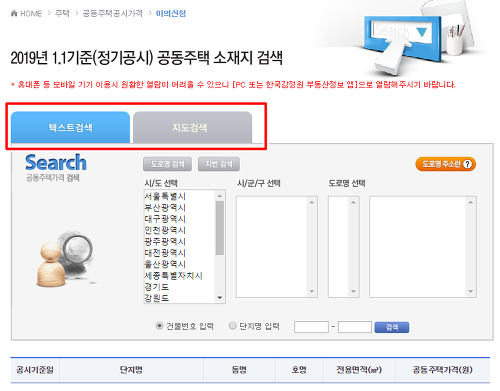Screen dimensions: 500x391
Task: Go to HOME via the house icon
Action: tap(14, 13)
